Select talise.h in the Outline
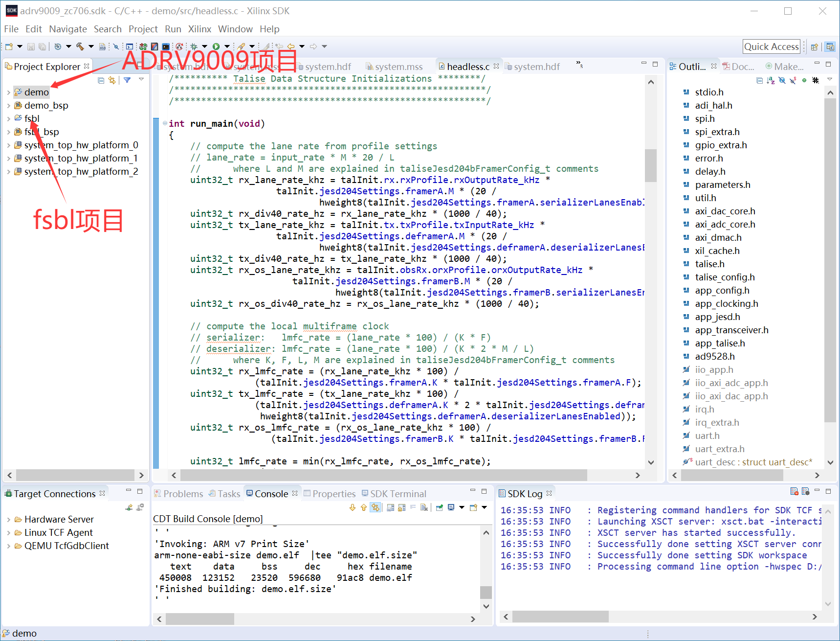 point(709,264)
